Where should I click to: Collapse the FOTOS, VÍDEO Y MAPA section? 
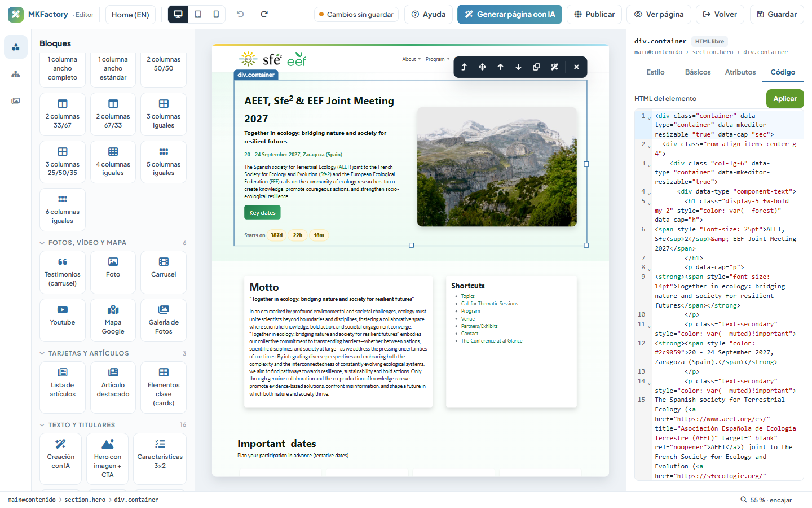coord(42,243)
